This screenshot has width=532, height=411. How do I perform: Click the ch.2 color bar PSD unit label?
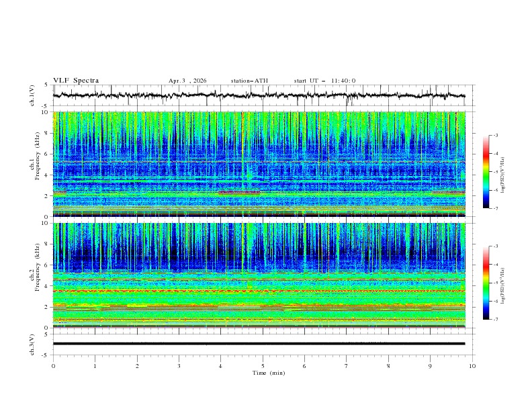[503, 285]
